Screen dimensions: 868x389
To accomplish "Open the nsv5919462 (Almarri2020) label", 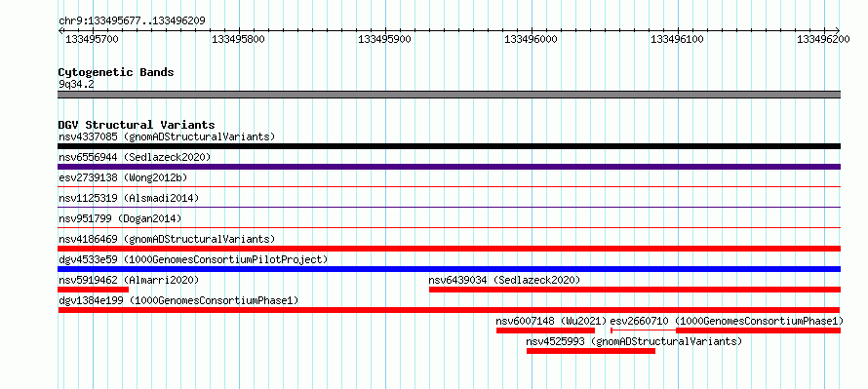I will coord(129,280).
